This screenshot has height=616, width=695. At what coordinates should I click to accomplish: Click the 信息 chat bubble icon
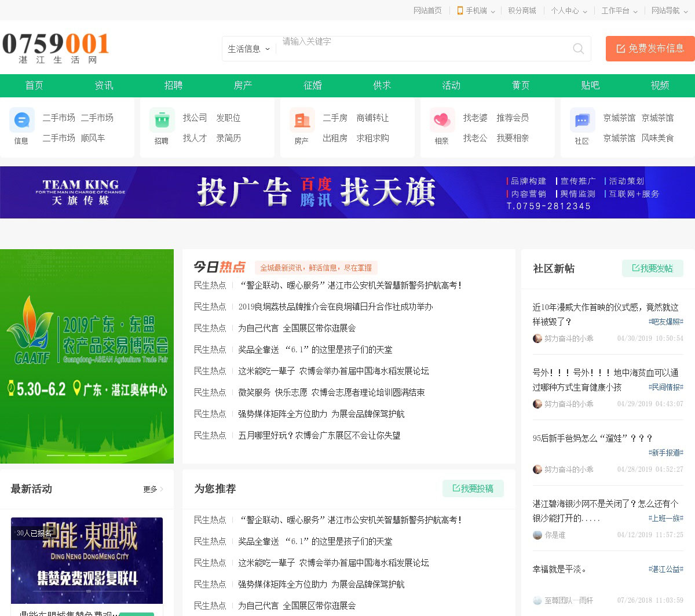click(x=22, y=120)
